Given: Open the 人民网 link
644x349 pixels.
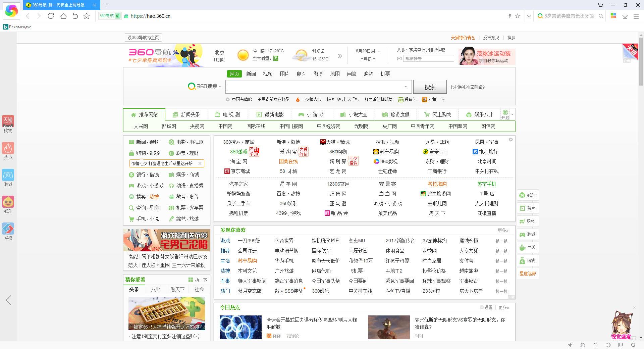Looking at the screenshot, I should pos(141,126).
